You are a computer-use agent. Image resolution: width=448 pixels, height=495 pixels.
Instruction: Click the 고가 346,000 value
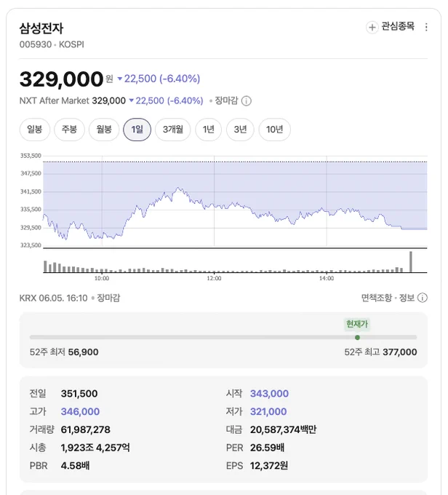pos(80,412)
